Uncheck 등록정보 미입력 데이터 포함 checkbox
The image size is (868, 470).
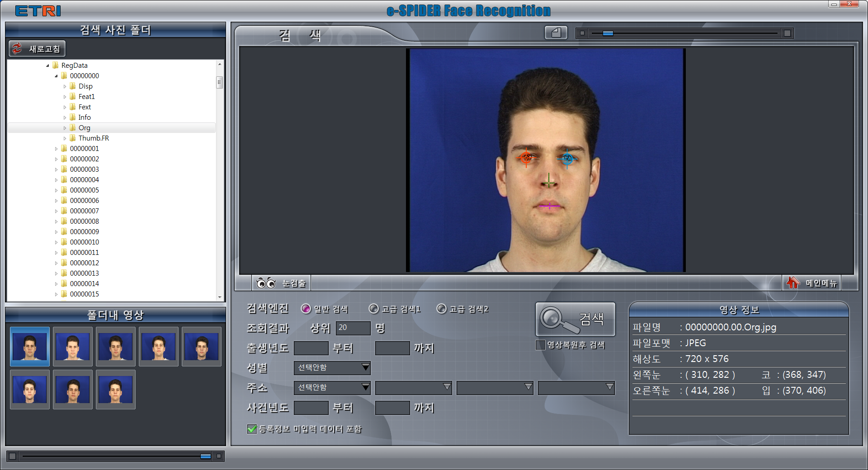tap(252, 429)
